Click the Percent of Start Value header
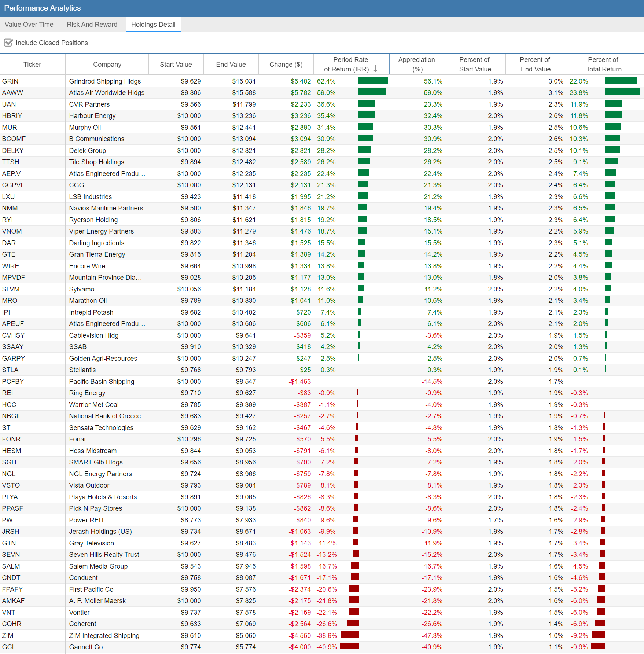644x654 pixels. pyautogui.click(x=475, y=65)
